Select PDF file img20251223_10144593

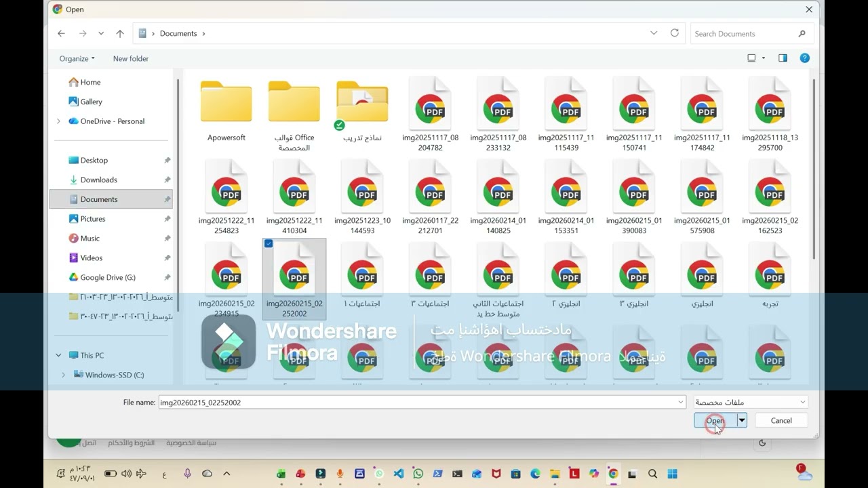click(x=362, y=197)
